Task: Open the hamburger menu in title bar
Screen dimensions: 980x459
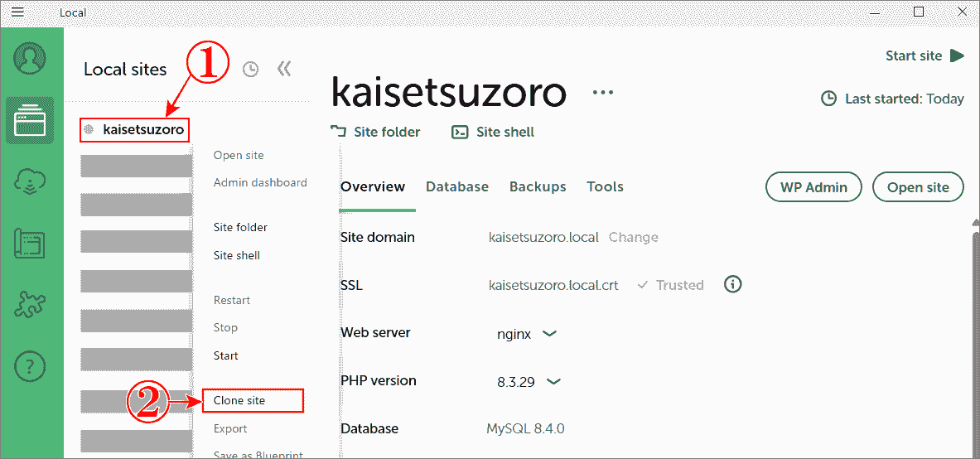Action: click(x=18, y=12)
